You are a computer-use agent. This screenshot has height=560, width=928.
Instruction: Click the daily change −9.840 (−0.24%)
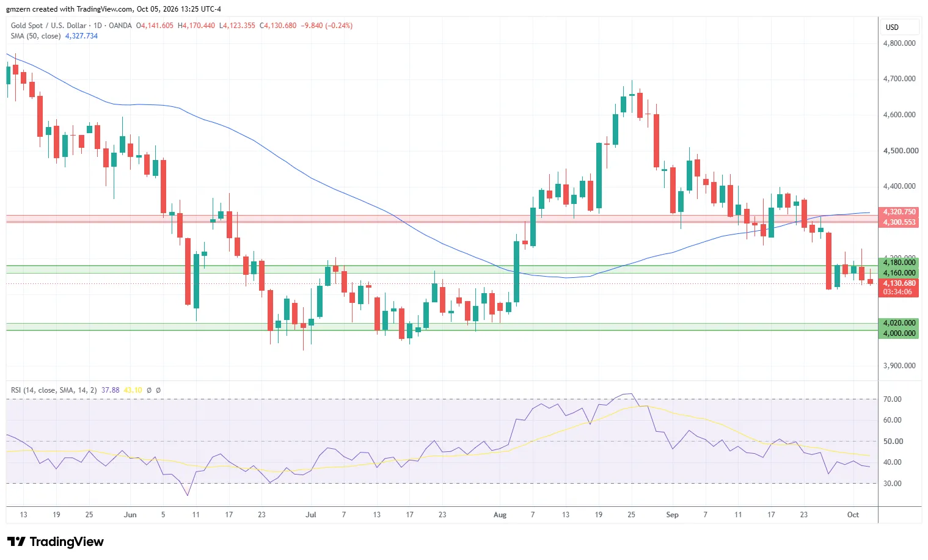tap(327, 26)
